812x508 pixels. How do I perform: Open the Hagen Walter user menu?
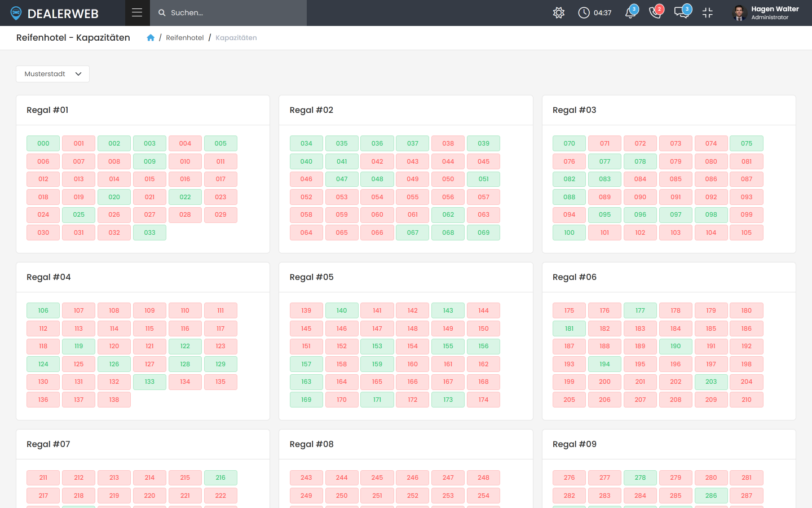tap(766, 13)
